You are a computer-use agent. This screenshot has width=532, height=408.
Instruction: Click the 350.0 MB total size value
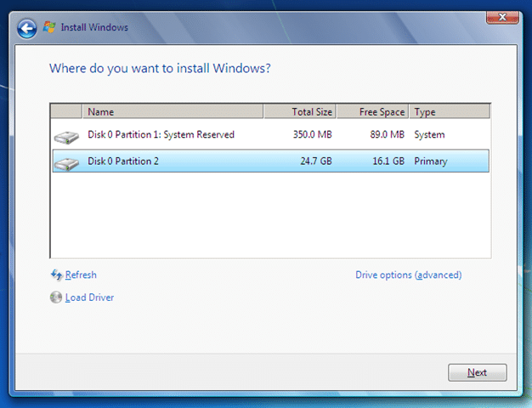(x=313, y=134)
